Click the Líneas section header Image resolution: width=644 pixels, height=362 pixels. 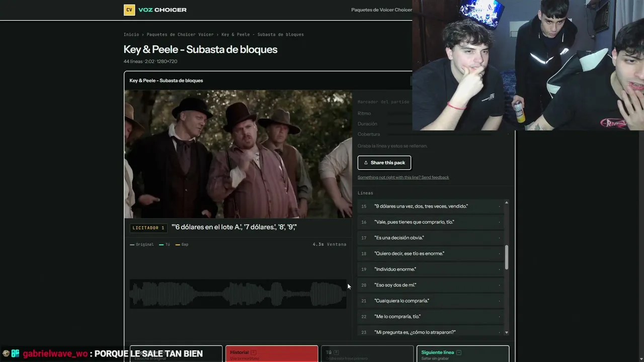[365, 193]
